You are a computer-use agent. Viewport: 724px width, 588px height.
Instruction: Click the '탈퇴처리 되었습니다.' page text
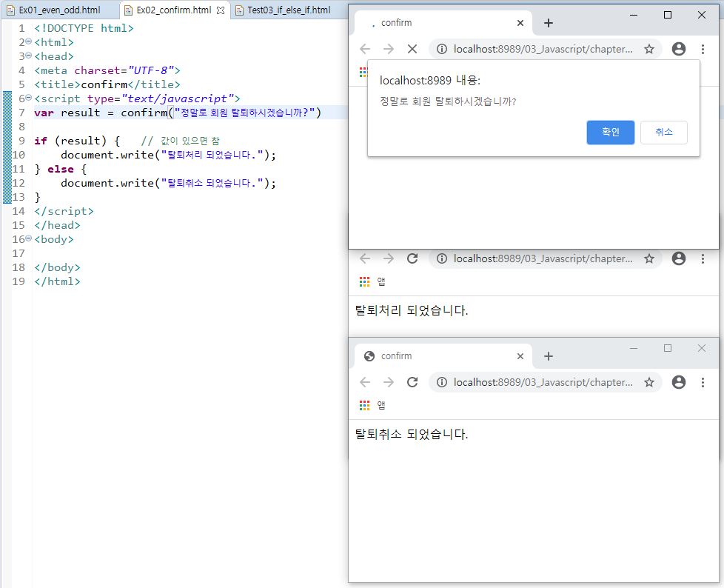click(412, 310)
